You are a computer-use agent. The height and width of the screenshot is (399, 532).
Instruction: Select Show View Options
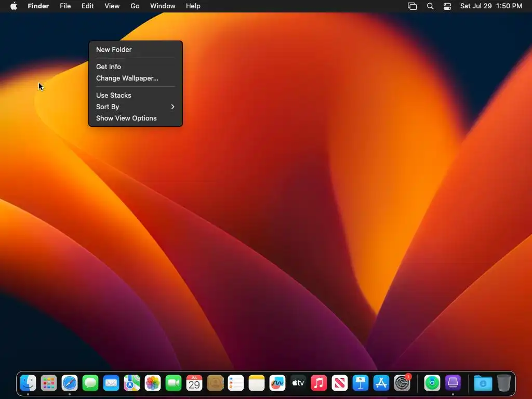[x=136, y=118]
